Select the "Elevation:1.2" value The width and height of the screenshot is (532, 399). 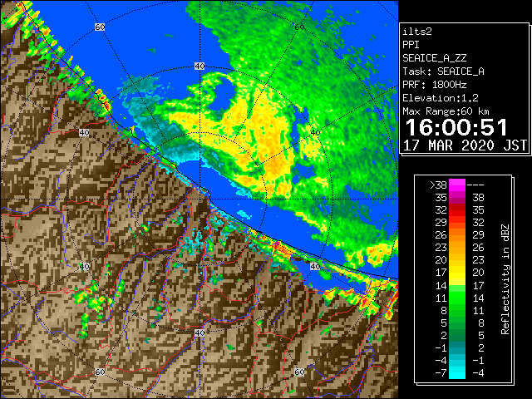click(441, 98)
